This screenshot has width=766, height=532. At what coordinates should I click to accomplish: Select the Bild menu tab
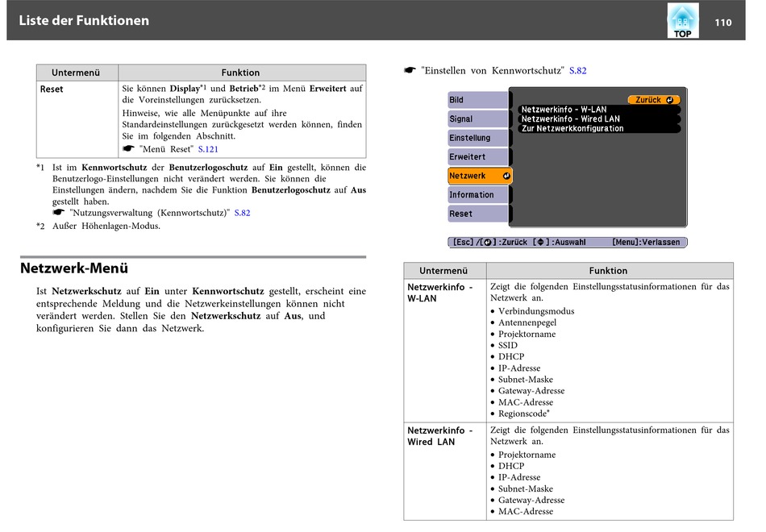478,100
